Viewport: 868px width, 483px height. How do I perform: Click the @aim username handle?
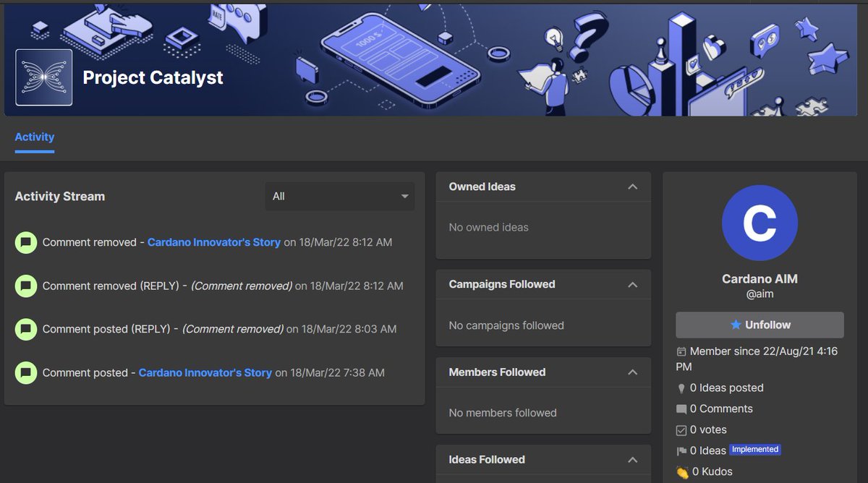[x=759, y=294]
